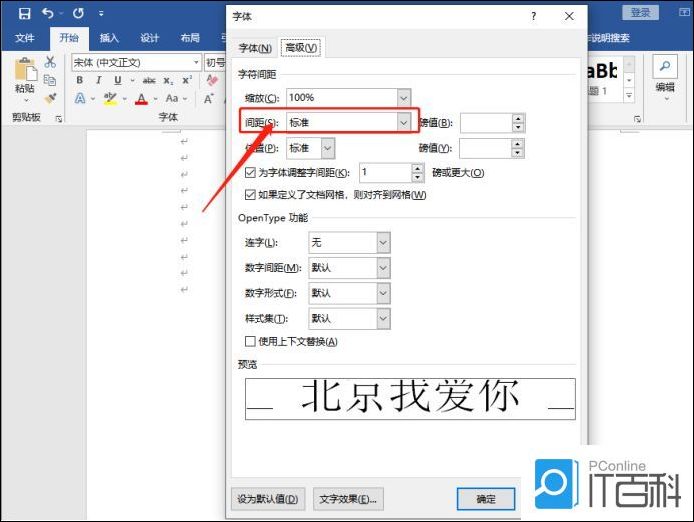Switch to 字体(N) tab in dialog
The width and height of the screenshot is (694, 522).
(255, 48)
